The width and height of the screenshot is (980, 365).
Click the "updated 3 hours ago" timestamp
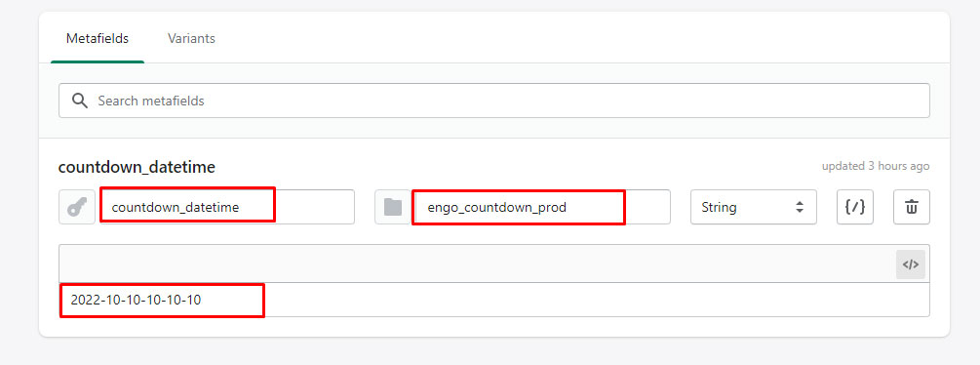[876, 166]
